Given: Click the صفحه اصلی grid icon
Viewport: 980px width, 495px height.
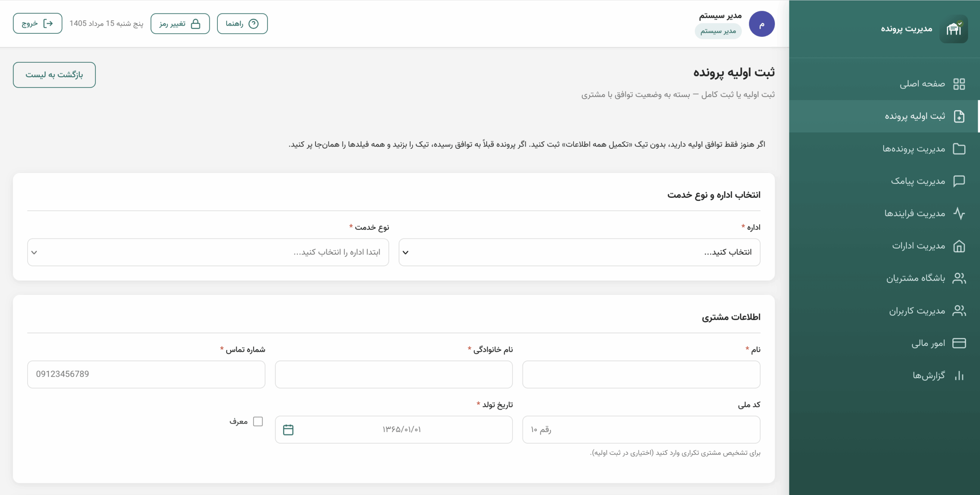Looking at the screenshot, I should click(x=959, y=84).
